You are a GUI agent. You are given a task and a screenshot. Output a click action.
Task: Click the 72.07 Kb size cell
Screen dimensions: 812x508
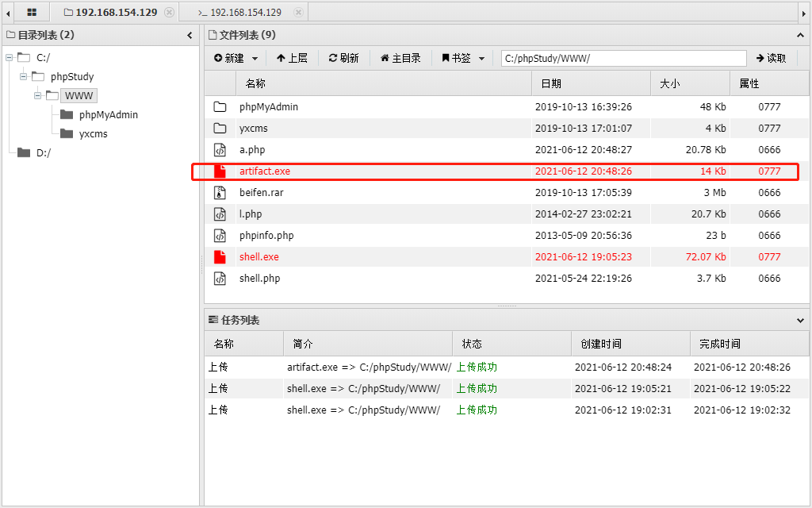point(706,256)
